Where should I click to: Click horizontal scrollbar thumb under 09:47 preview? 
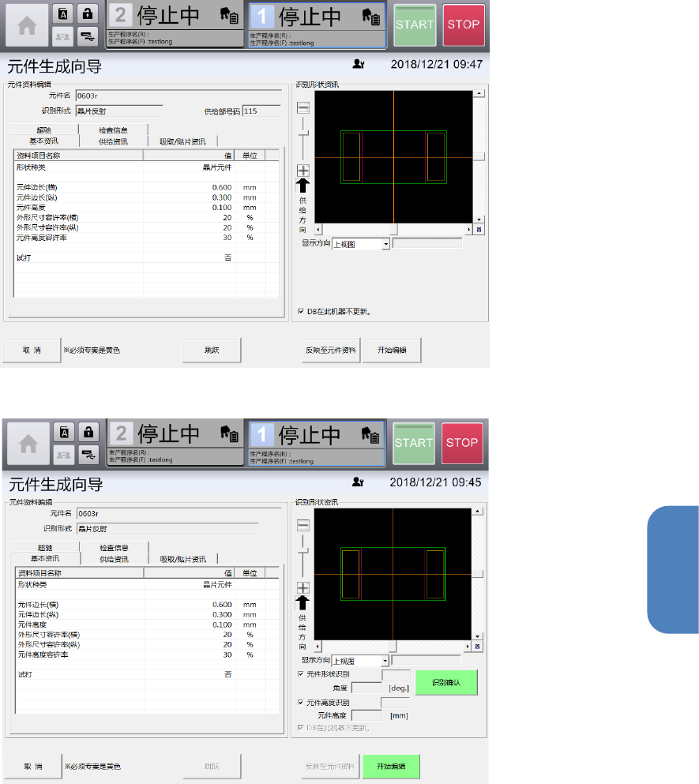click(x=394, y=230)
